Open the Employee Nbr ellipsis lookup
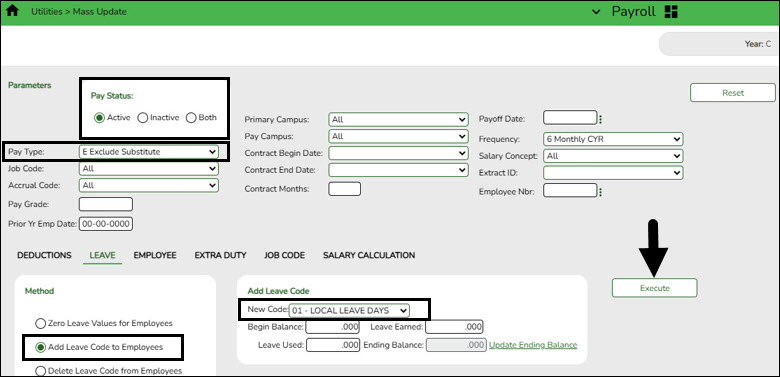Screen dimensions: 780x377 [600, 191]
